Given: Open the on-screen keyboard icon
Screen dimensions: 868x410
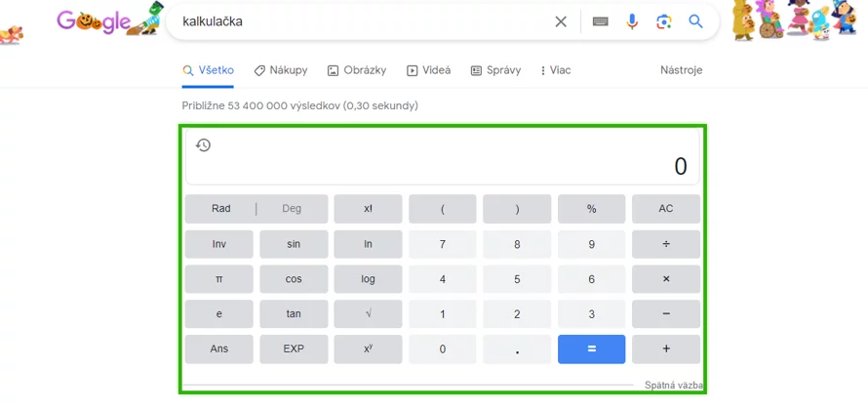Looking at the screenshot, I should 601,21.
